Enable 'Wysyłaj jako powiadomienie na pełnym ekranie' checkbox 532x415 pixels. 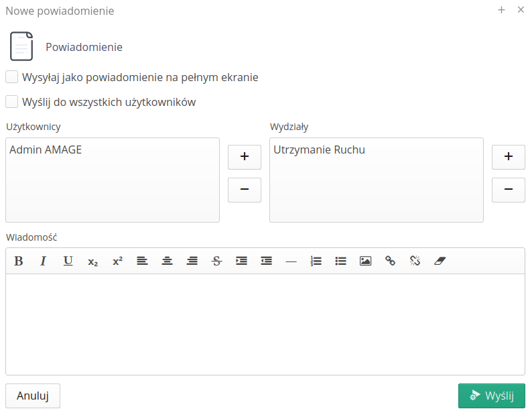click(12, 77)
